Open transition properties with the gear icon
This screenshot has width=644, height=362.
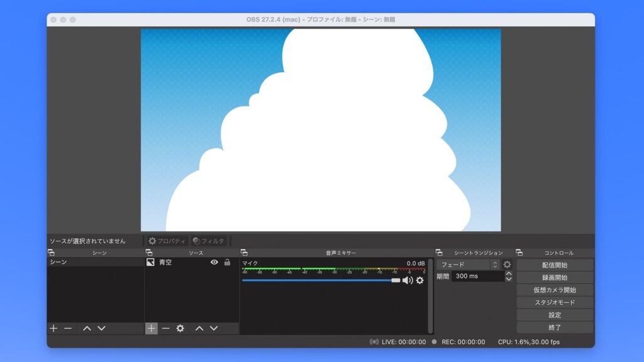tap(507, 265)
